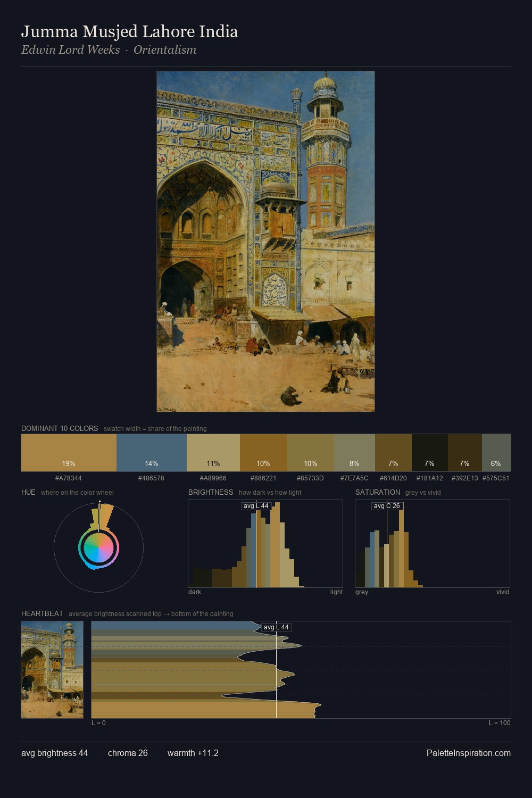Click the 'light' axis label under brightness
This screenshot has width=532, height=798.
tap(337, 592)
